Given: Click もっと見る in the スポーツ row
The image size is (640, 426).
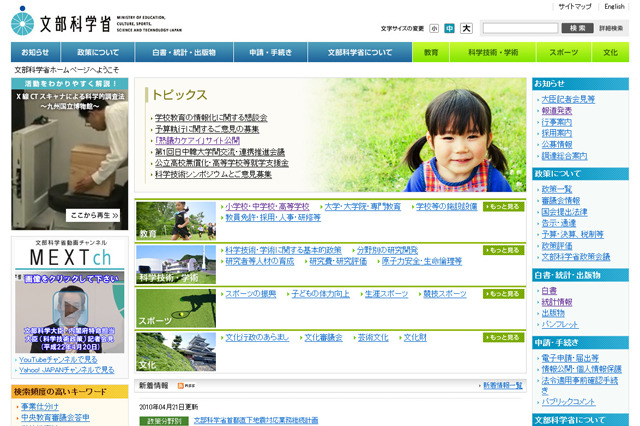Looking at the screenshot, I should 504,294.
